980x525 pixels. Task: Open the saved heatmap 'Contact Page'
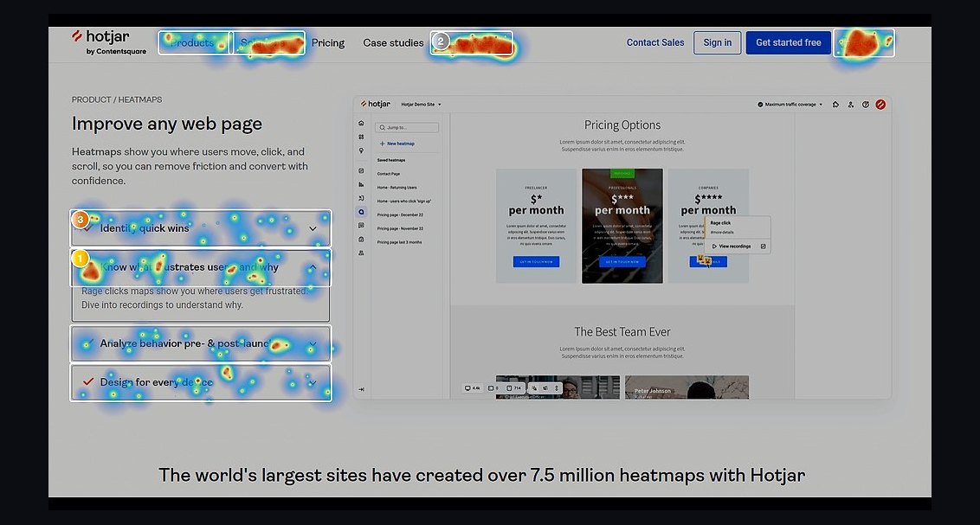pos(389,174)
